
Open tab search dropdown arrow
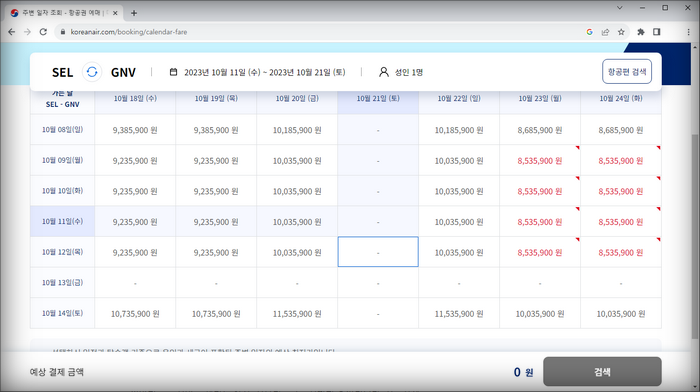tap(620, 8)
